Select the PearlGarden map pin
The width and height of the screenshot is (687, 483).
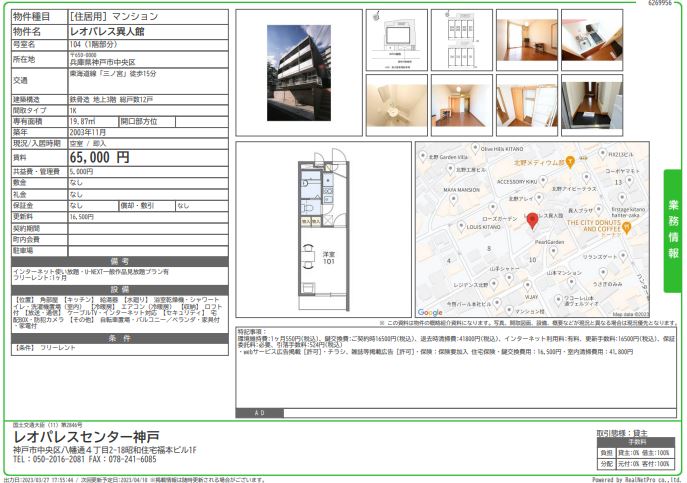click(553, 252)
